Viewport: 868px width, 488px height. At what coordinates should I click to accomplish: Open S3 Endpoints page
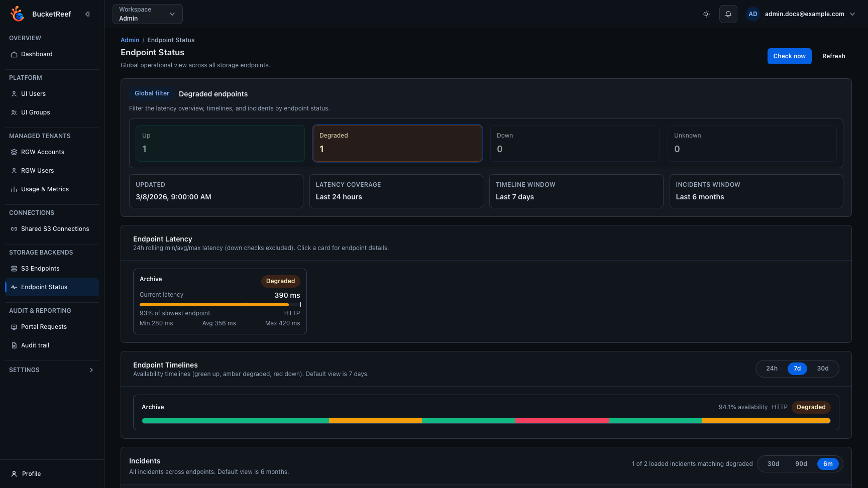[x=52, y=269]
